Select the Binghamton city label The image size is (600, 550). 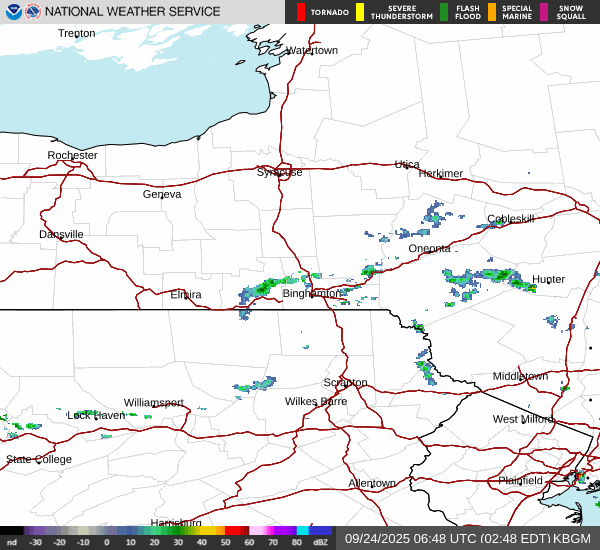312,294
